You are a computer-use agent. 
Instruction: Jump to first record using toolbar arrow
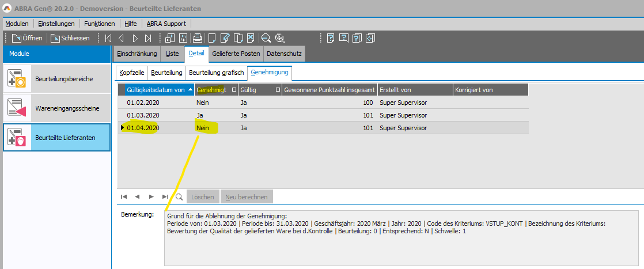tap(108, 39)
